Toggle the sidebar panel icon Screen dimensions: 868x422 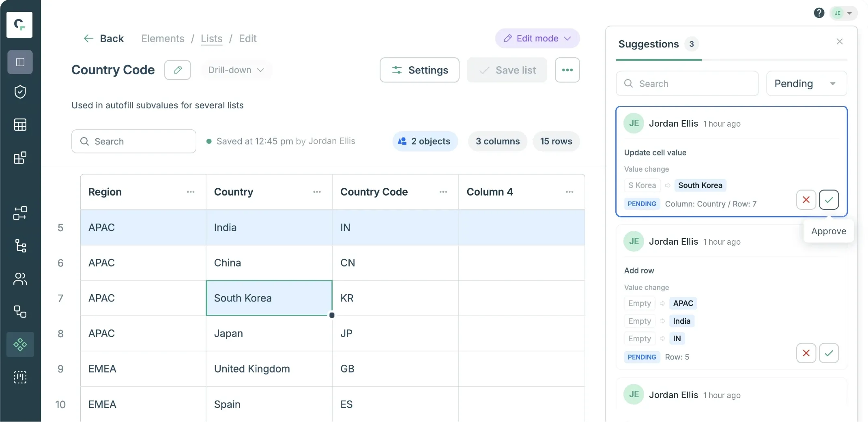point(20,62)
